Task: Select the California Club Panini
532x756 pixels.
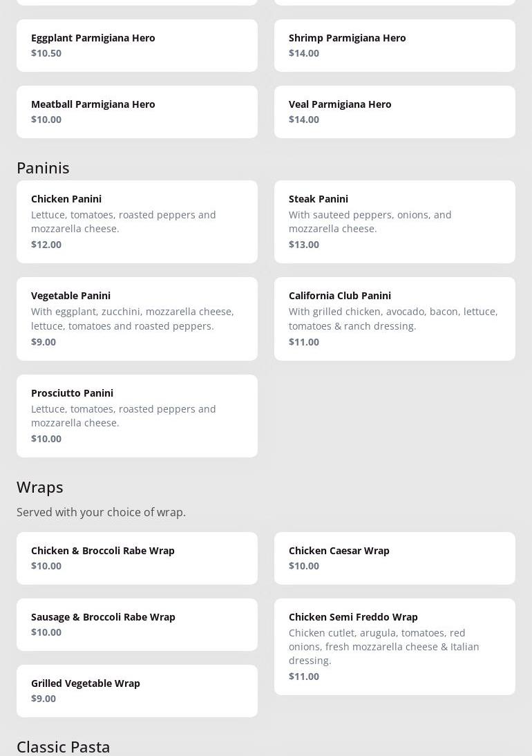Action: click(x=395, y=319)
